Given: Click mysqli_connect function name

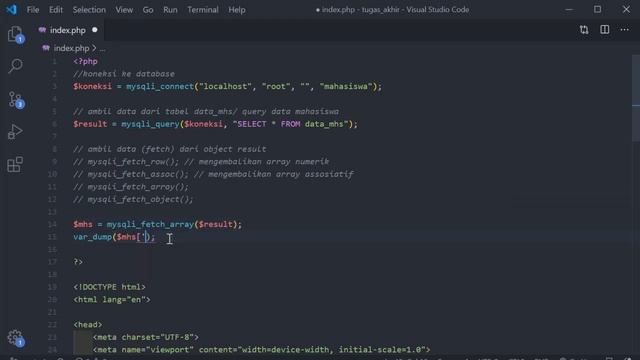Looking at the screenshot, I should pyautogui.click(x=160, y=87).
